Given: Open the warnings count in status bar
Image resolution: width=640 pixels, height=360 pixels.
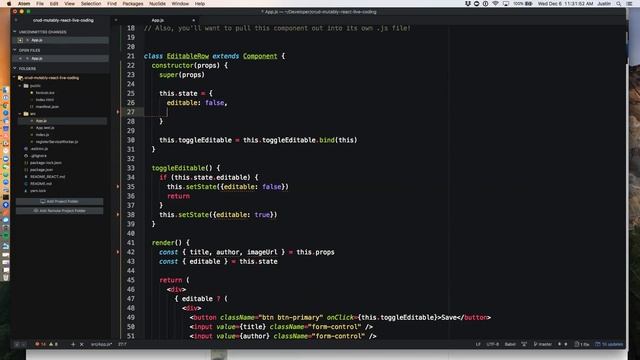Looking at the screenshot, I should pyautogui.click(x=53, y=344).
